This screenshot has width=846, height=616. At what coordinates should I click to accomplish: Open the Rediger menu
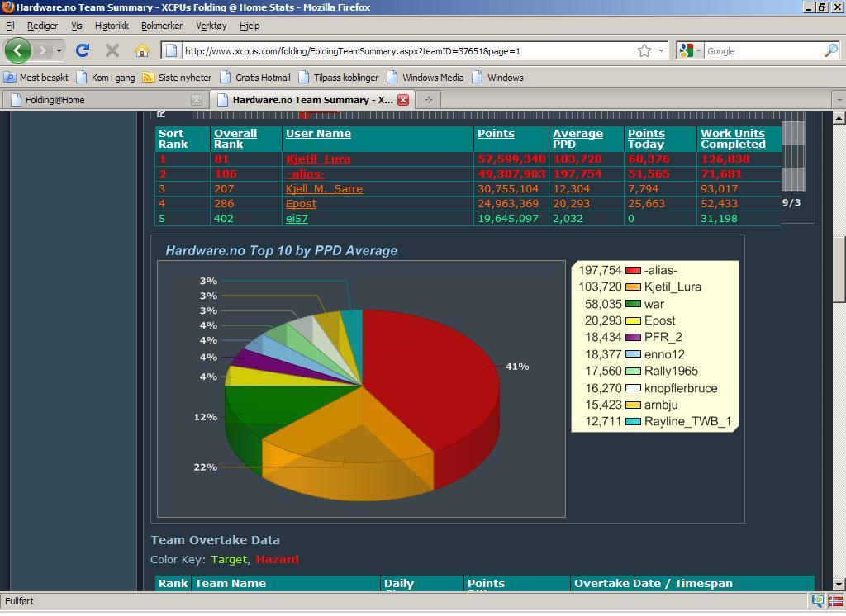click(x=42, y=26)
